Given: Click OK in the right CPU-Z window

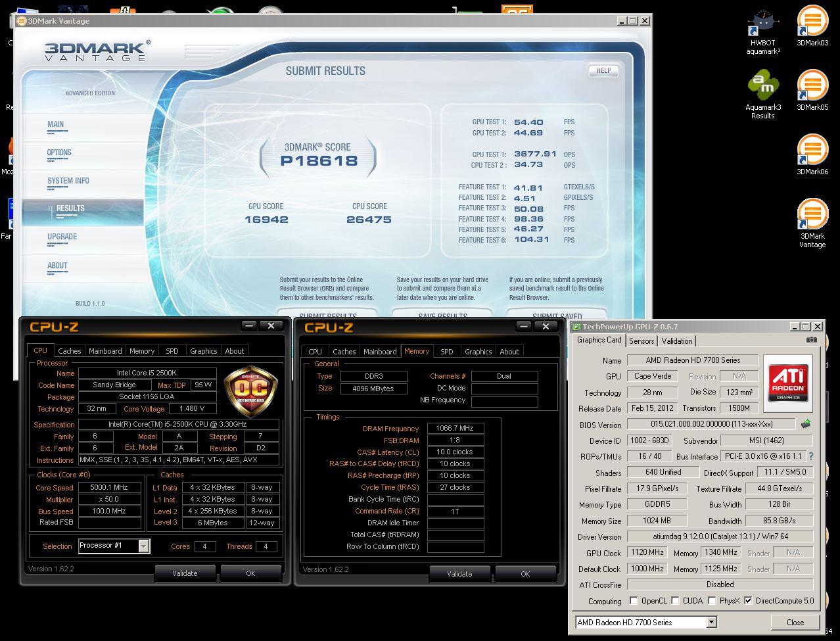Looking at the screenshot, I should (x=525, y=574).
